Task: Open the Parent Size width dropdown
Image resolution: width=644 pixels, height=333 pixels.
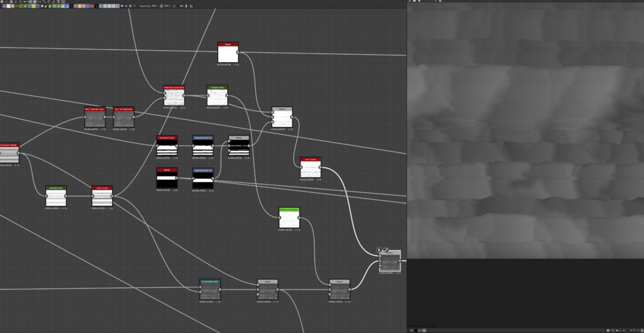Action: point(155,6)
